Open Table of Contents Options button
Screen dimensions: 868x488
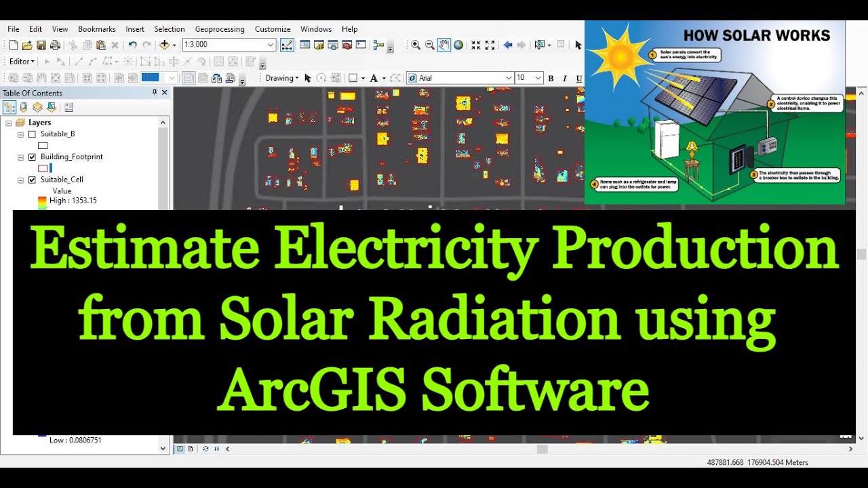point(68,107)
